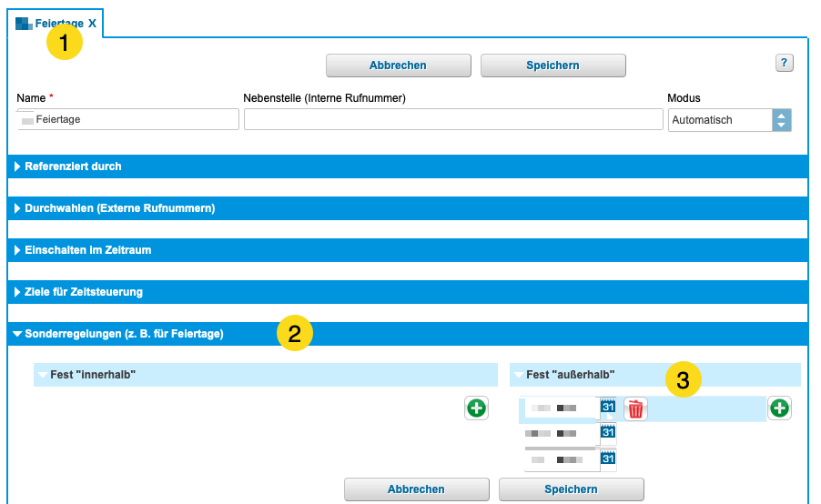Collapse the Fest "innerhalb" subsection

(x=44, y=375)
